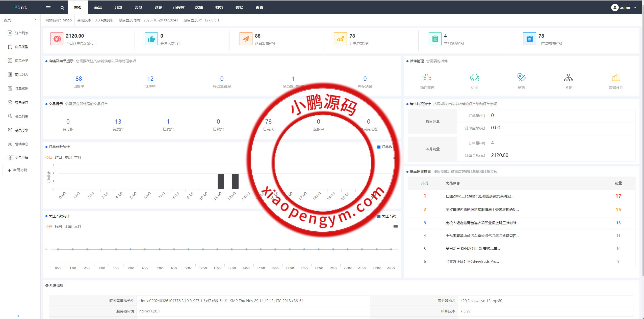
Task: Click the search magnifier icon
Action: click(62, 8)
